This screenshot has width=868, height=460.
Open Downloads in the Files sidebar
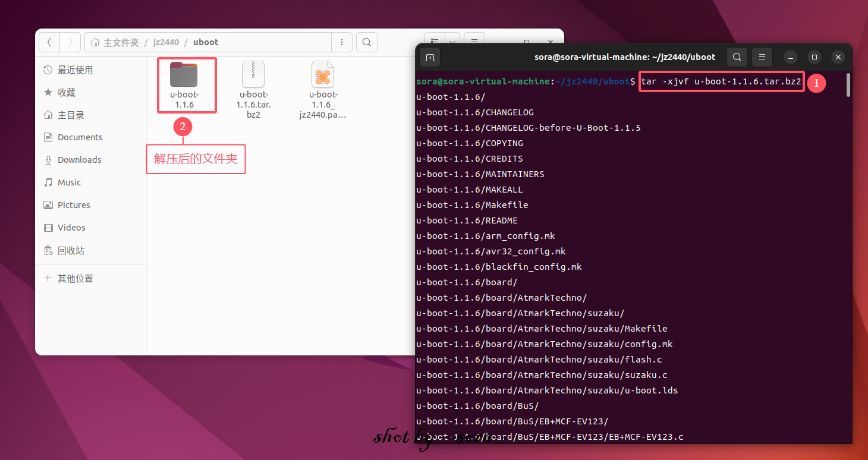pyautogui.click(x=91, y=160)
